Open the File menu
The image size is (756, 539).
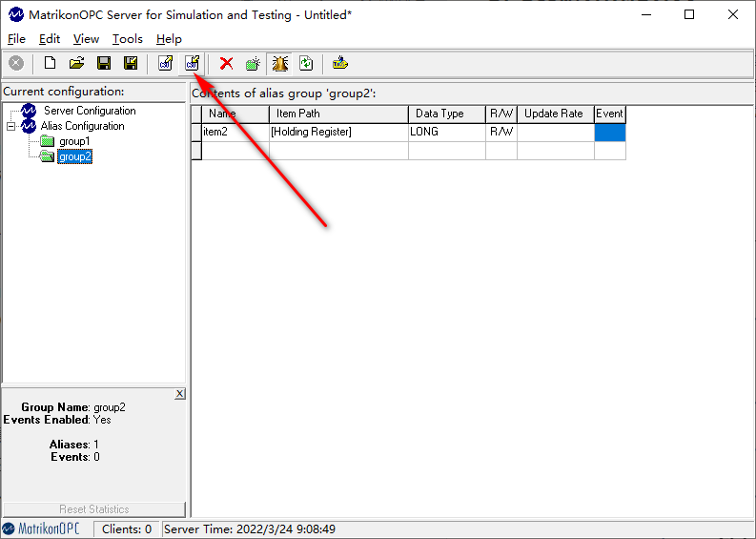click(17, 39)
